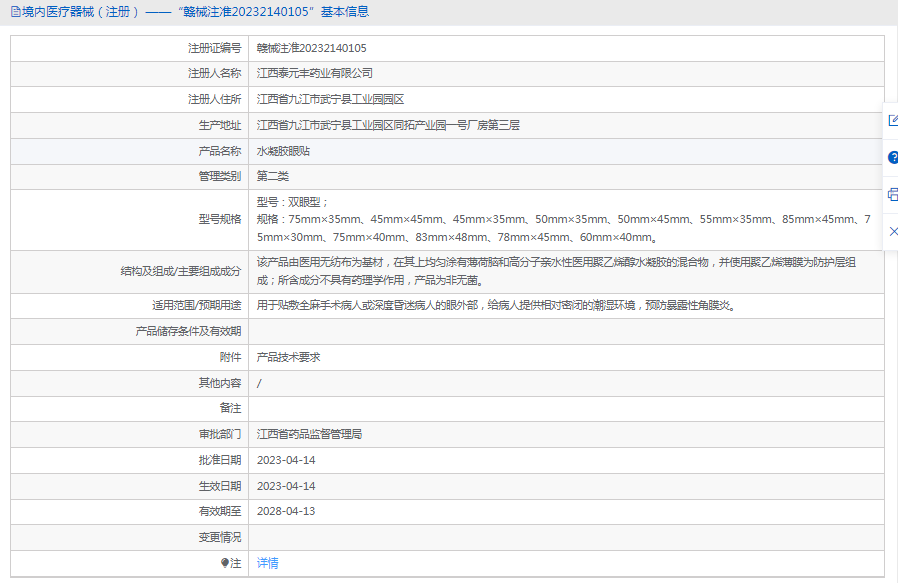The image size is (898, 583).
Task: Click the 注册人住所 address value
Action: click(x=330, y=100)
